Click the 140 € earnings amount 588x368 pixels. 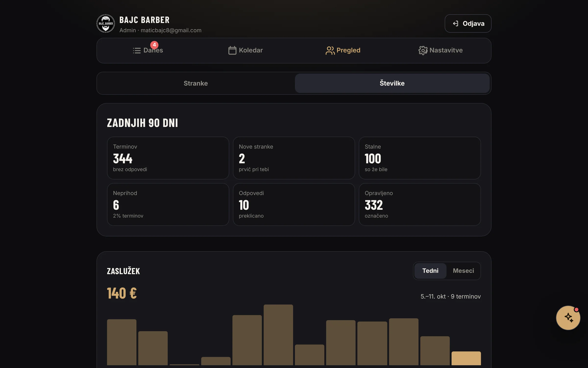pos(122,293)
